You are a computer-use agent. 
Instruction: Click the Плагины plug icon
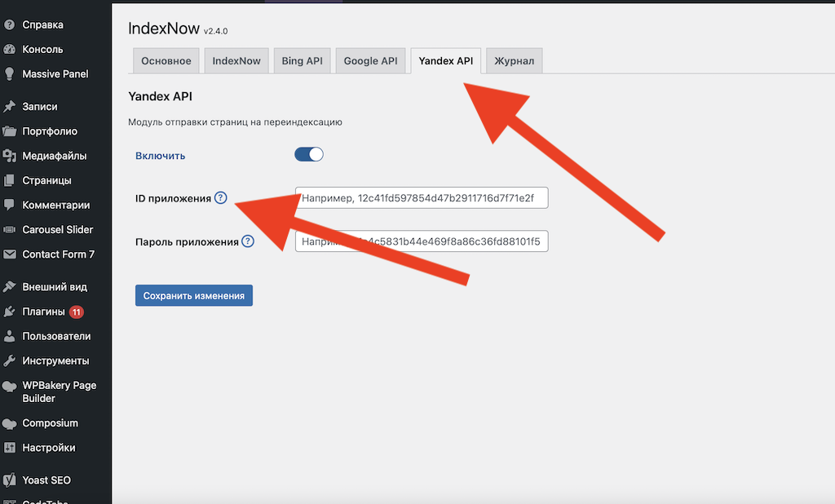9,312
